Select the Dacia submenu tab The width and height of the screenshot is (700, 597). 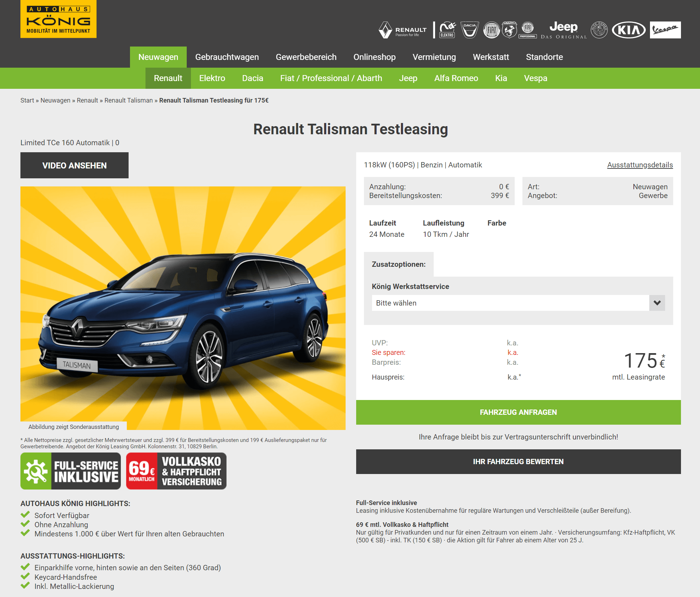click(253, 78)
